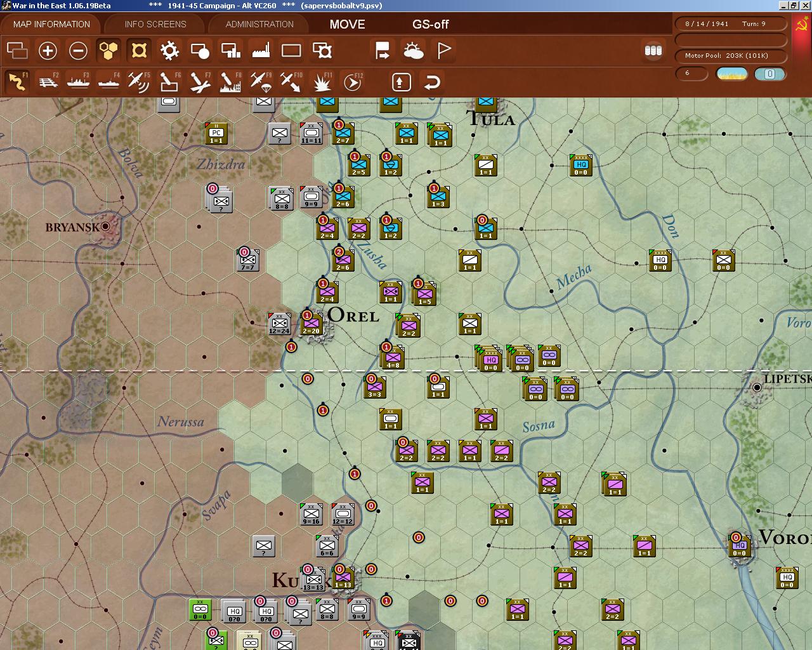This screenshot has height=650, width=812.
Task: Select the 2=7 Soviet unit west of Tula
Action: [x=343, y=133]
